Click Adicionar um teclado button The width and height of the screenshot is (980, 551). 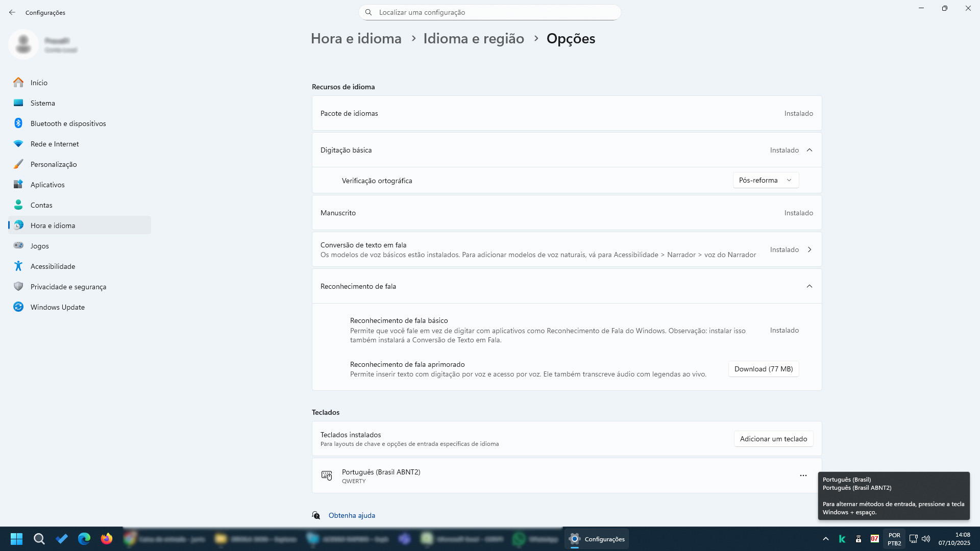coord(773,439)
